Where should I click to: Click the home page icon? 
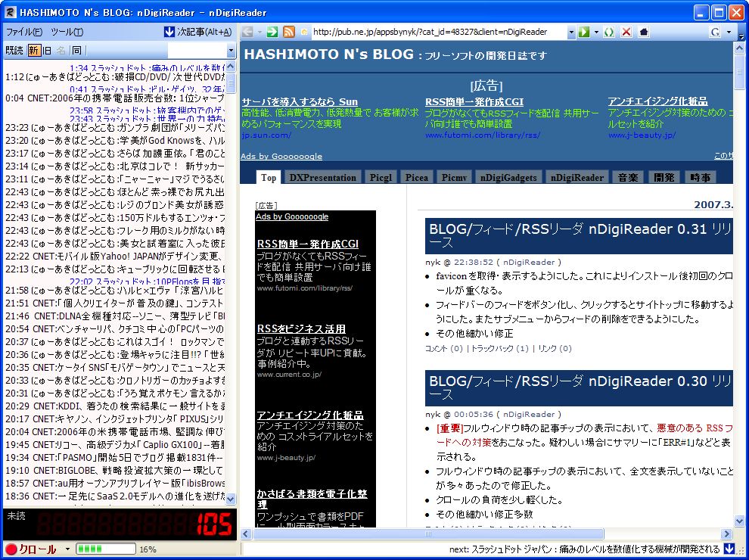(x=643, y=32)
